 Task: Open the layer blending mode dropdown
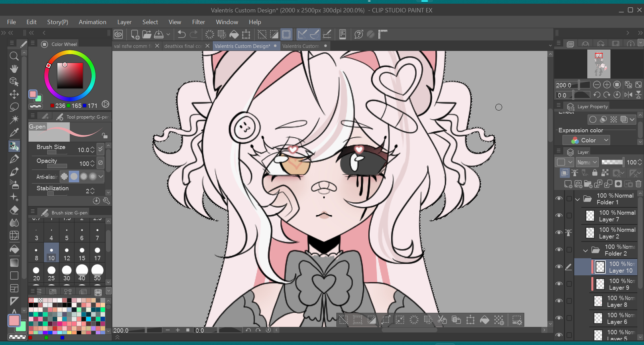coord(587,162)
